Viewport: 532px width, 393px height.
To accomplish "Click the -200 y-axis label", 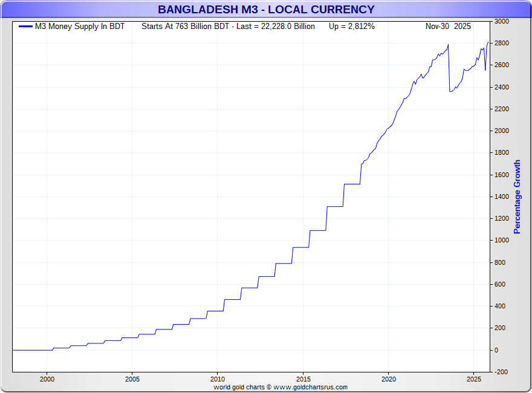I will (501, 372).
